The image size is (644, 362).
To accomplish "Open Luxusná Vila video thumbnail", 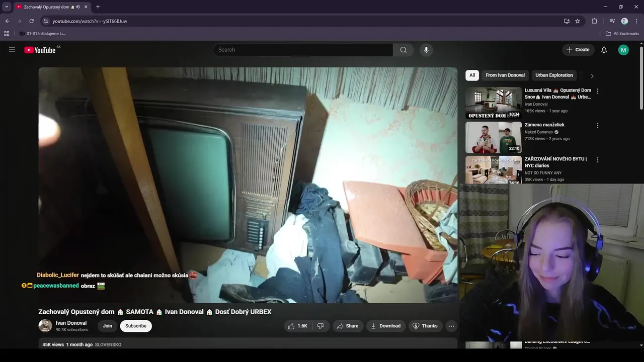I will [494, 103].
